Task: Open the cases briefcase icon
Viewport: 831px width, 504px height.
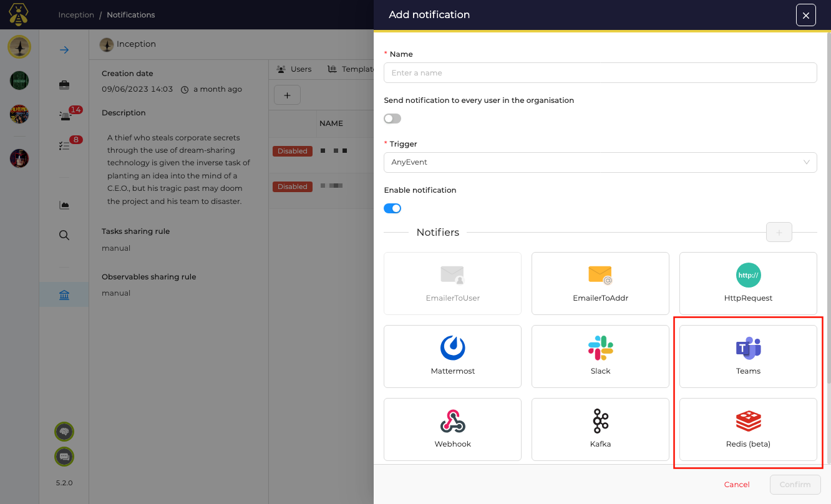Action: click(x=64, y=85)
